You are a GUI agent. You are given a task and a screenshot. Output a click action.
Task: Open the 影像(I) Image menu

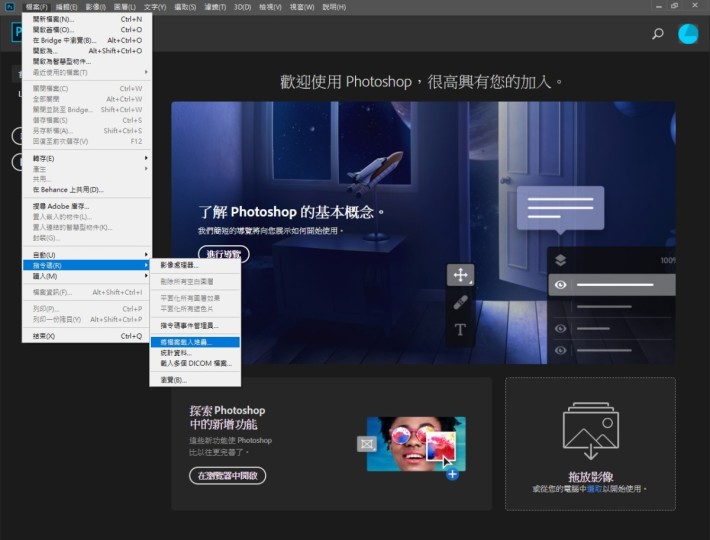[x=96, y=7]
